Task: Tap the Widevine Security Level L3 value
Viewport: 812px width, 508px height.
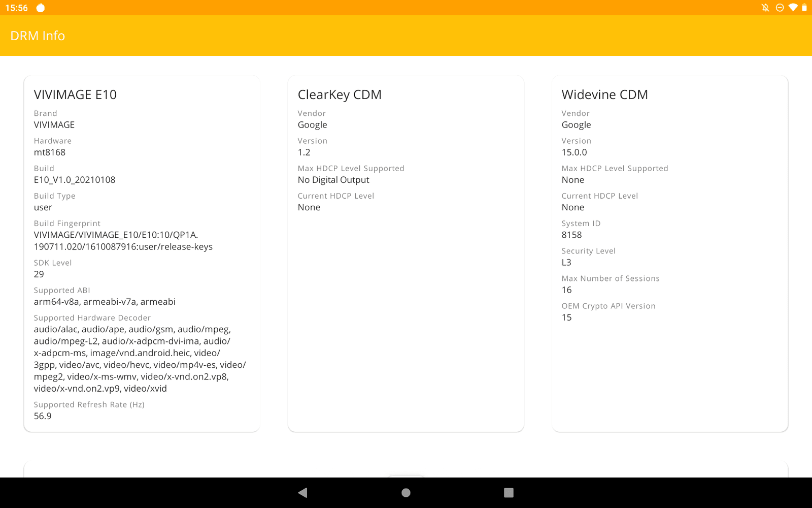Action: pyautogui.click(x=566, y=262)
